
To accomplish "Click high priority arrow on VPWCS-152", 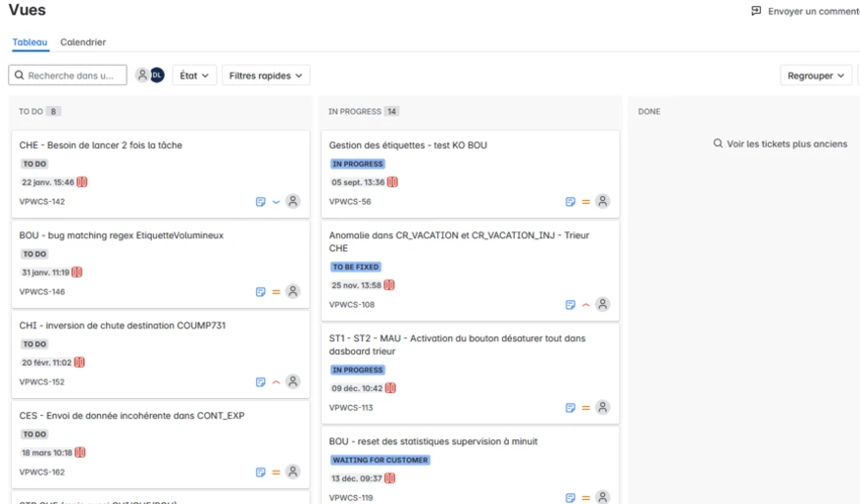I will [276, 381].
